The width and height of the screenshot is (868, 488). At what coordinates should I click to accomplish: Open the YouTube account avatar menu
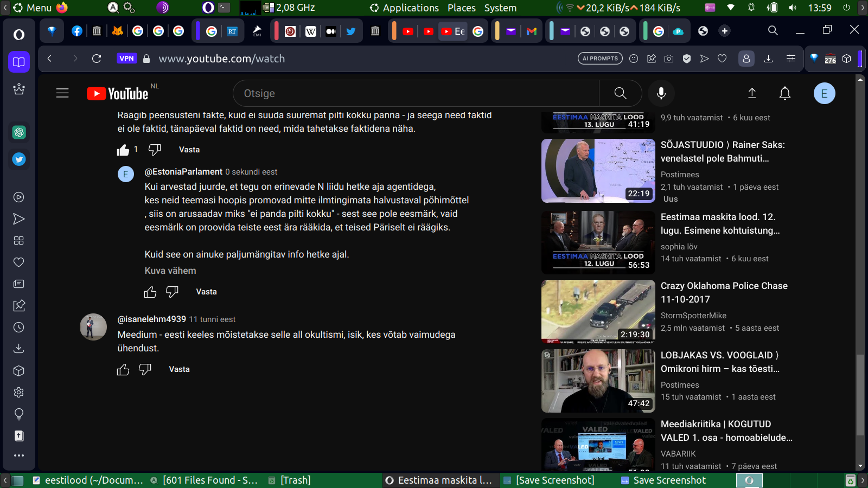(824, 93)
